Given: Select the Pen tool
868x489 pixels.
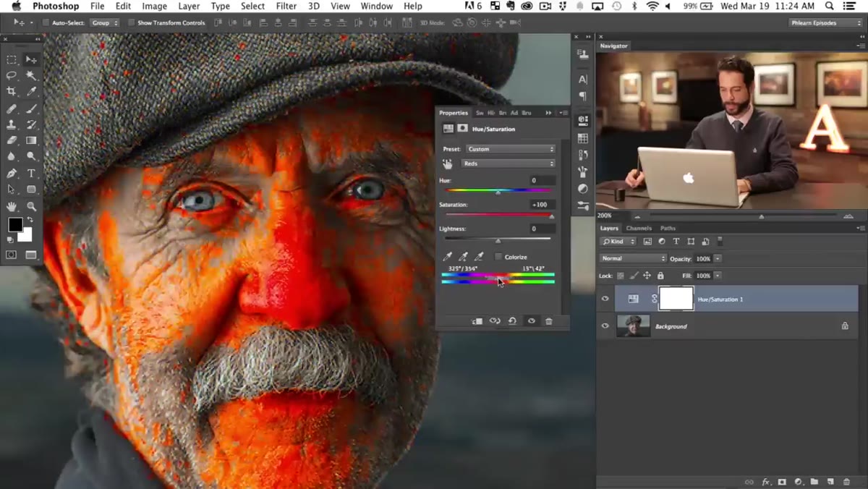Looking at the screenshot, I should [x=12, y=174].
